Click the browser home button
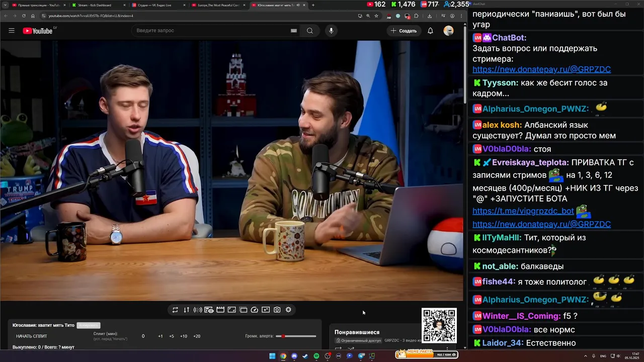Screen dimensions: 644x362 (33, 16)
